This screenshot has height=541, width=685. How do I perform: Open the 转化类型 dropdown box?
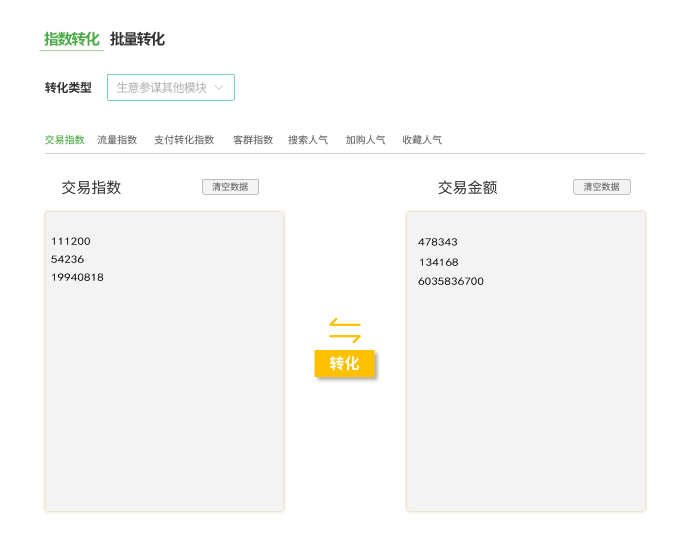[170, 88]
